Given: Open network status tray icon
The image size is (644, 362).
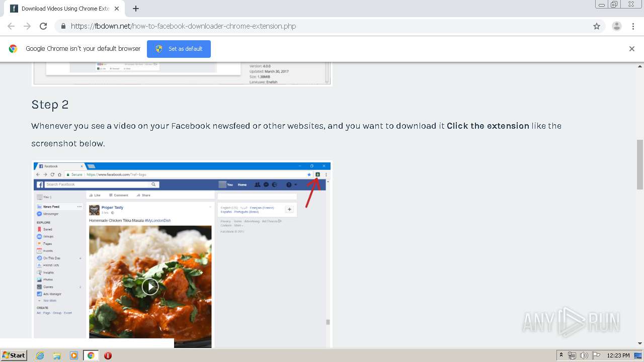Looking at the screenshot, I should (x=572, y=355).
